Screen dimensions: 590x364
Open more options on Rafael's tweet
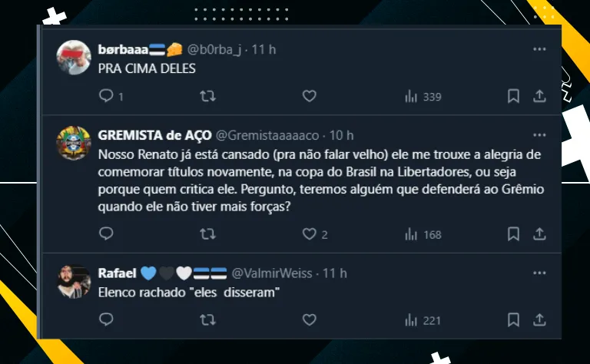tap(539, 273)
